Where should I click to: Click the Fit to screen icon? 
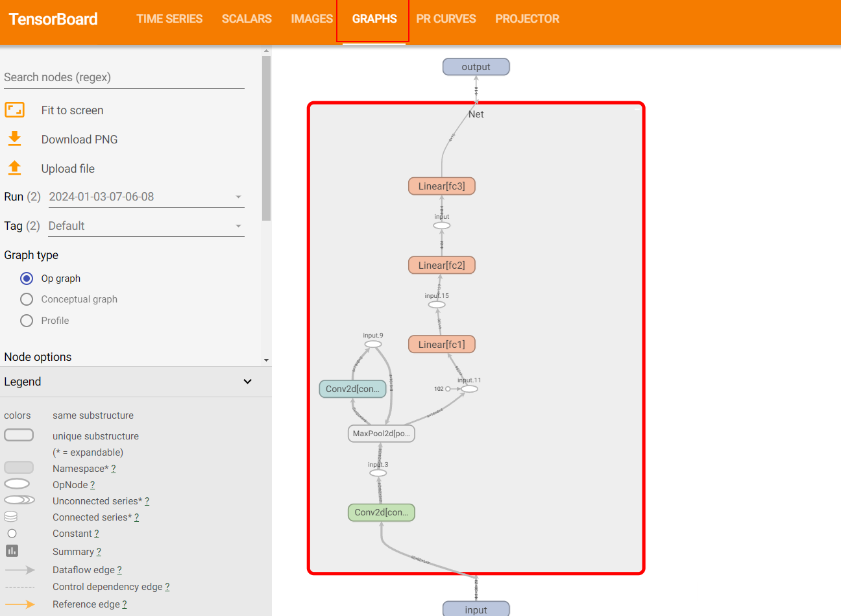pyautogui.click(x=14, y=110)
